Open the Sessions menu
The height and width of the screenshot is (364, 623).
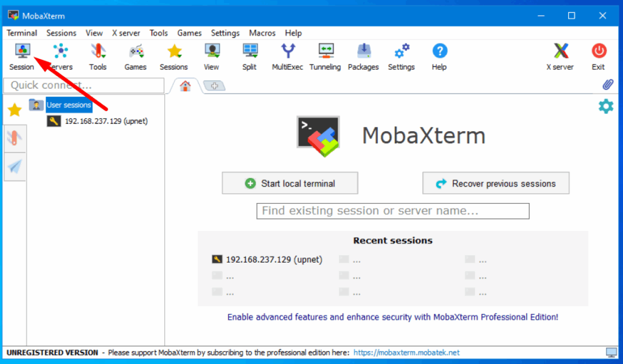tap(61, 33)
